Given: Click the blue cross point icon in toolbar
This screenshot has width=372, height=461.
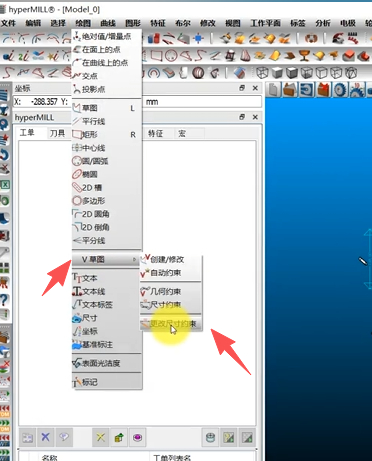Looking at the screenshot, I should tap(198, 38).
